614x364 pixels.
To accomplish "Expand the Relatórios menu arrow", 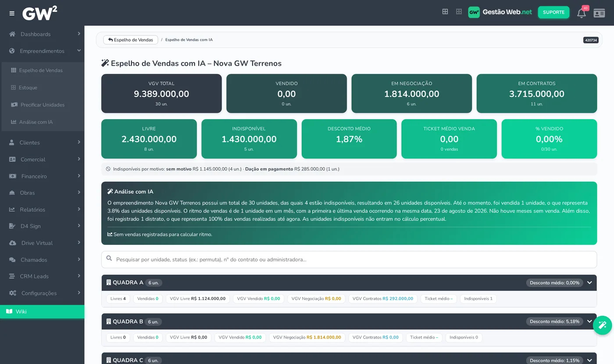I will pyautogui.click(x=79, y=209).
